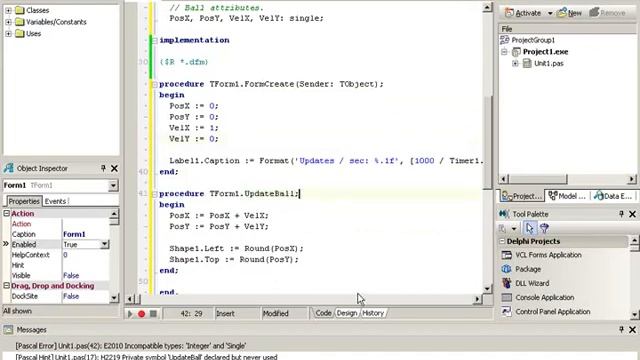Click the Modified status indicator
This screenshot has height=360, width=640.
tap(276, 314)
